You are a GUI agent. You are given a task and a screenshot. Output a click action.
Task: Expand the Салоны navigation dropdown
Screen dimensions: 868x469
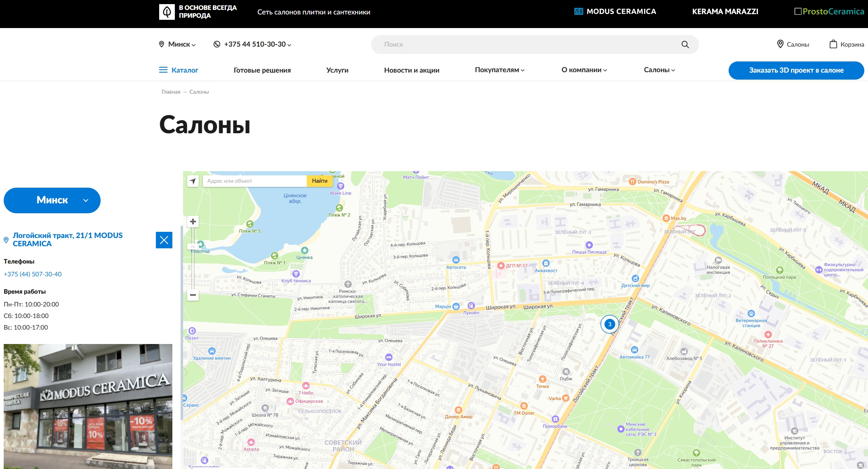click(659, 70)
